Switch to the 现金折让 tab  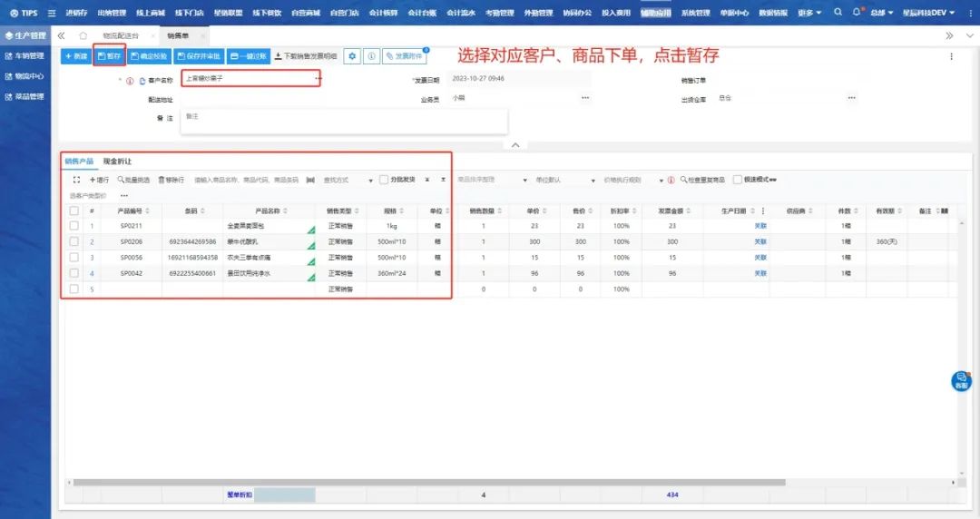[x=117, y=161]
